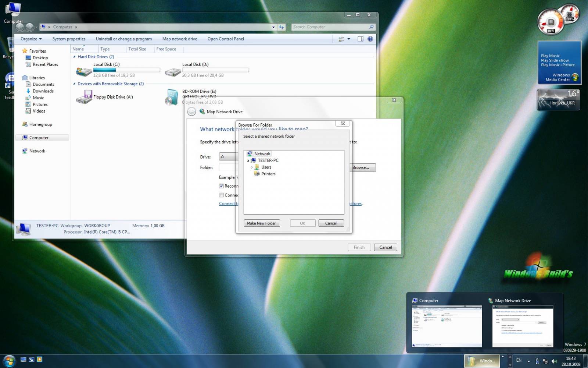Click Uninstall or change a program
The width and height of the screenshot is (588, 368).
pos(124,39)
